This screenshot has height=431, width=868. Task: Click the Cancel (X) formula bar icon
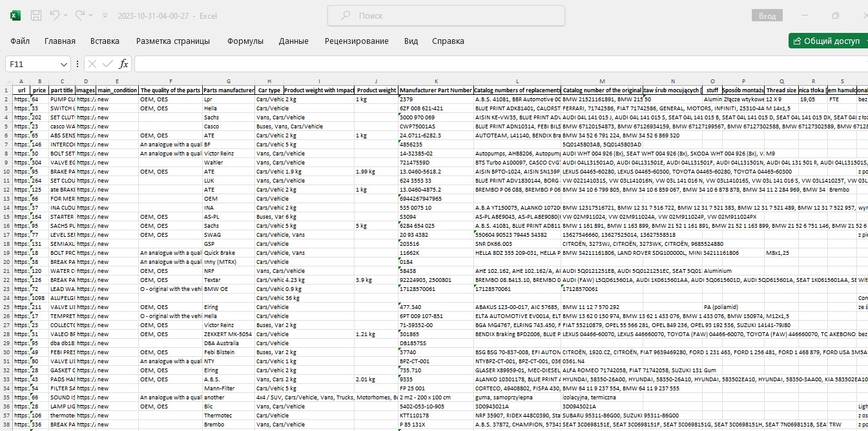point(92,64)
